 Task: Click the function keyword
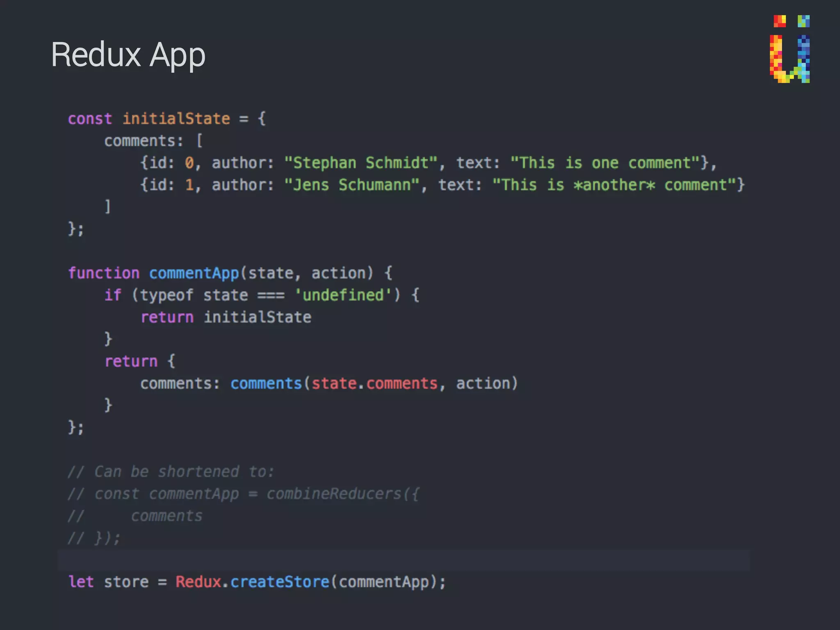(x=104, y=273)
